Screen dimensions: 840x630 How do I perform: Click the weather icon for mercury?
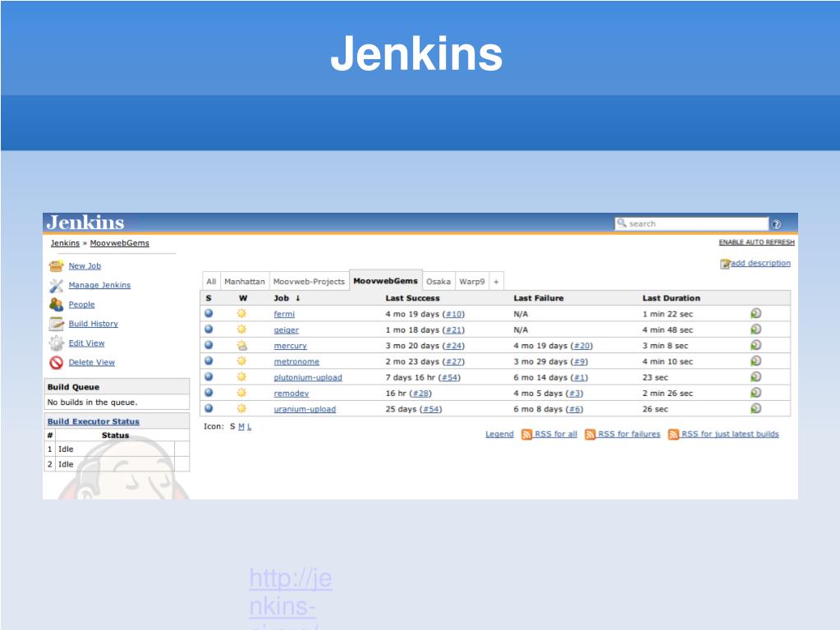click(x=242, y=345)
